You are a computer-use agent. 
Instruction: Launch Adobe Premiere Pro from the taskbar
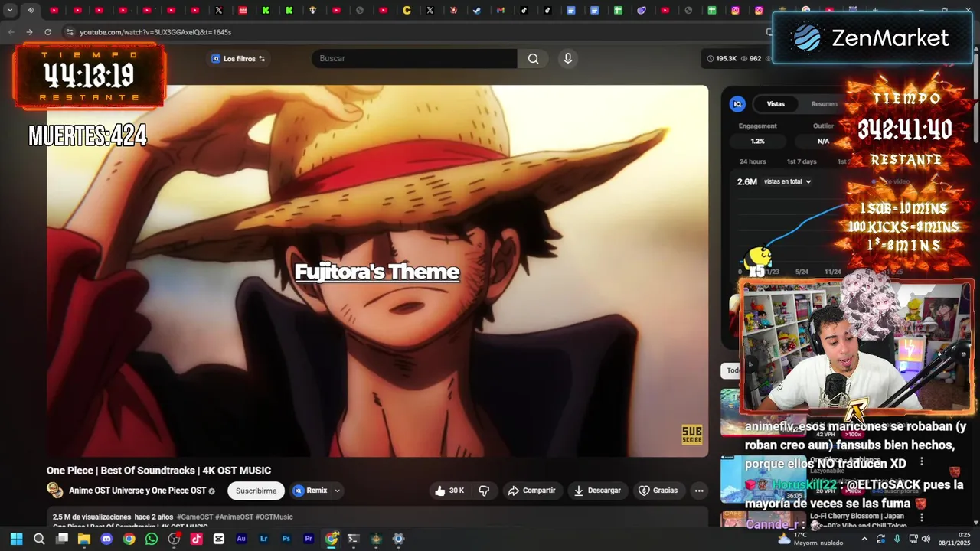click(x=309, y=539)
